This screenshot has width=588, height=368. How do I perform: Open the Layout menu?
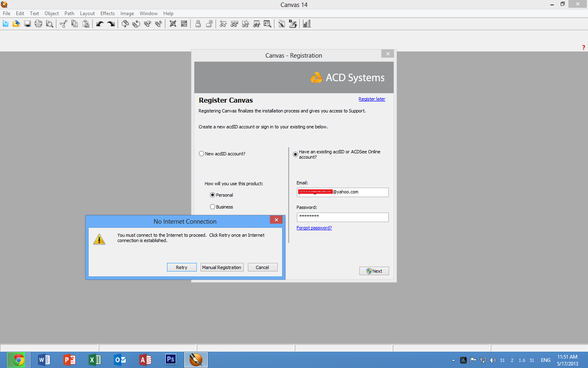[x=87, y=13]
